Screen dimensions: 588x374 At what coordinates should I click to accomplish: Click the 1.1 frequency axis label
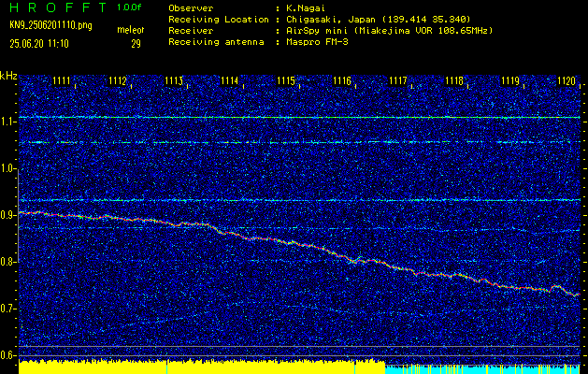(x=7, y=122)
